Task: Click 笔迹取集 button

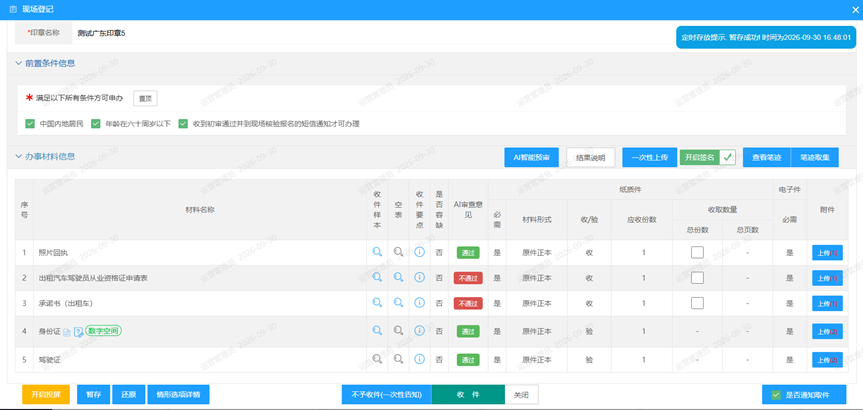Action: click(815, 157)
